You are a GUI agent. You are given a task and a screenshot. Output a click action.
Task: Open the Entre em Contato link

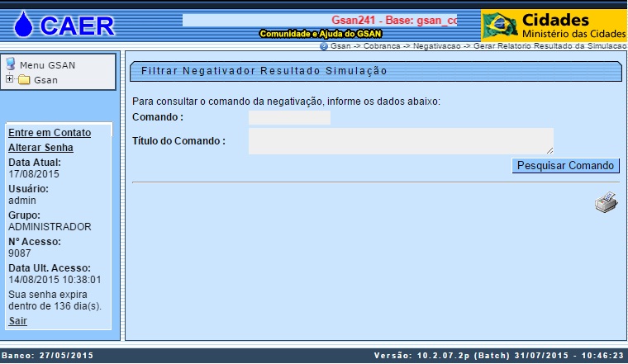coord(50,132)
